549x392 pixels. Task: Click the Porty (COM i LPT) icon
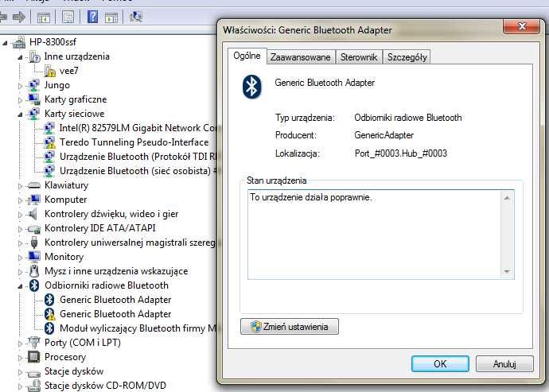tap(34, 343)
